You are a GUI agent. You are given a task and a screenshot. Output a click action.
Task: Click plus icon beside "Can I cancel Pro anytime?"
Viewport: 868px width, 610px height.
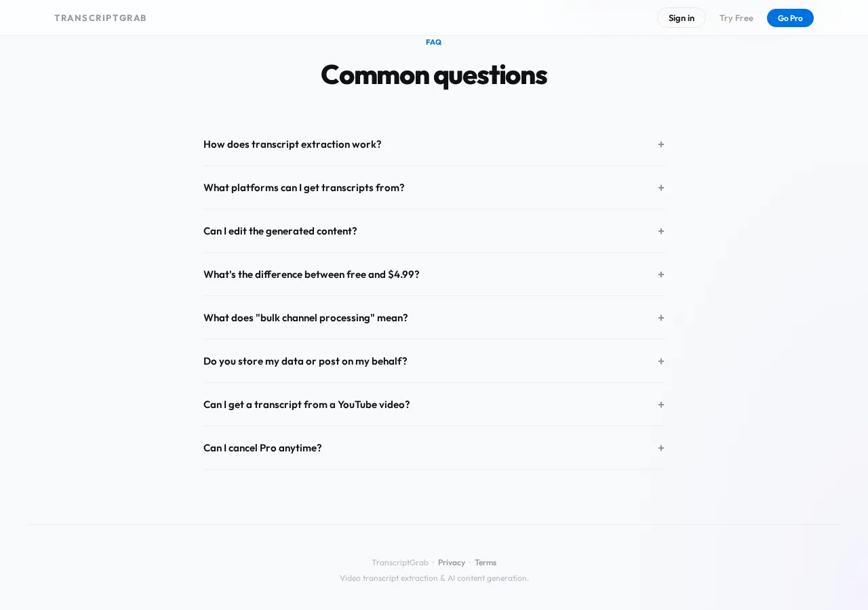tap(660, 448)
